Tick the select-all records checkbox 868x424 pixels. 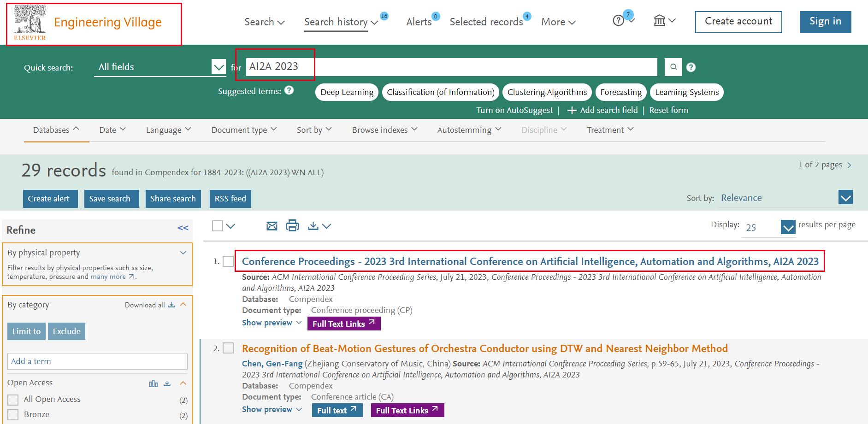click(x=218, y=226)
